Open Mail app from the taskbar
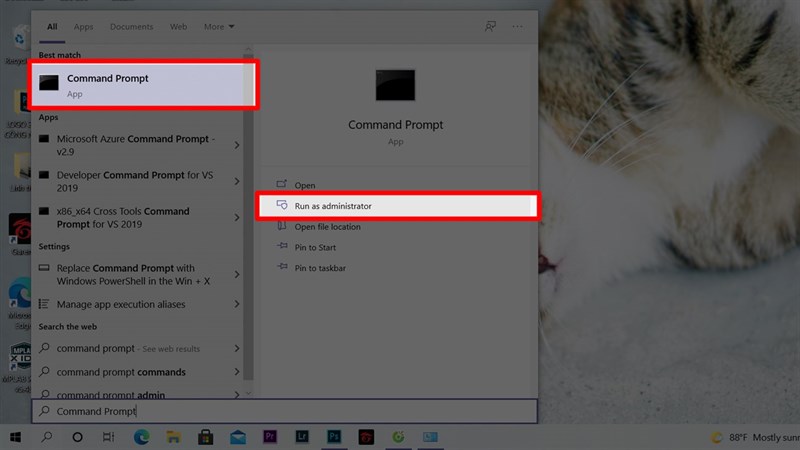This screenshot has height=450, width=800. pos(238,437)
